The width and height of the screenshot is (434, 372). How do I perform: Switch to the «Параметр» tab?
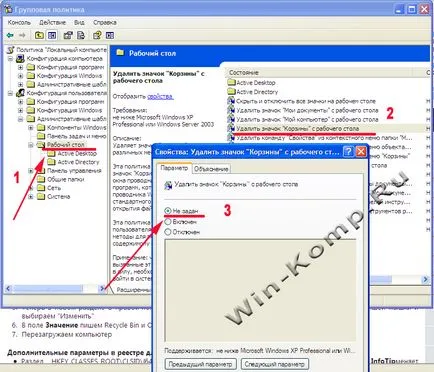pyautogui.click(x=174, y=168)
